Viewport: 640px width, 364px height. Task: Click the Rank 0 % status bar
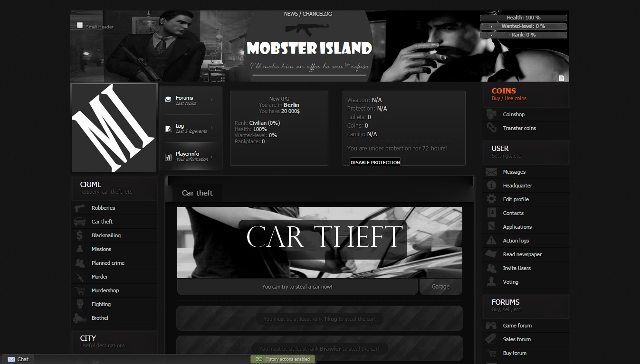tap(524, 35)
